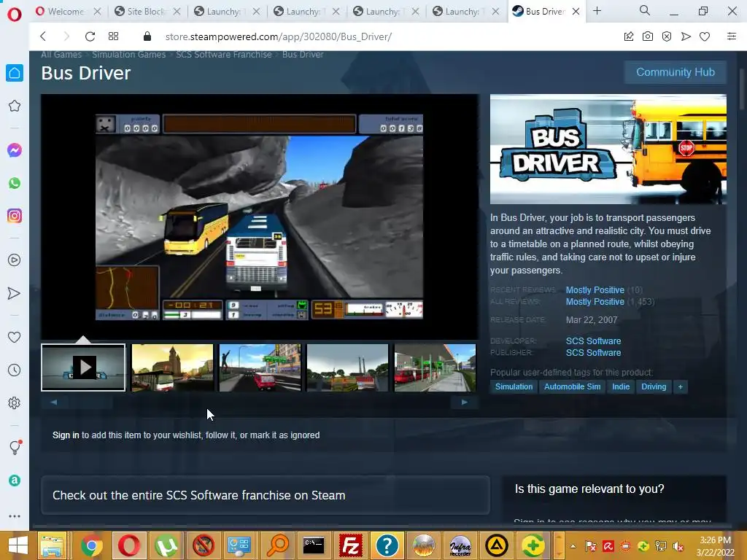Image resolution: width=747 pixels, height=560 pixels.
Task: Open the lightbulb tips icon in sidebar
Action: coord(15,447)
